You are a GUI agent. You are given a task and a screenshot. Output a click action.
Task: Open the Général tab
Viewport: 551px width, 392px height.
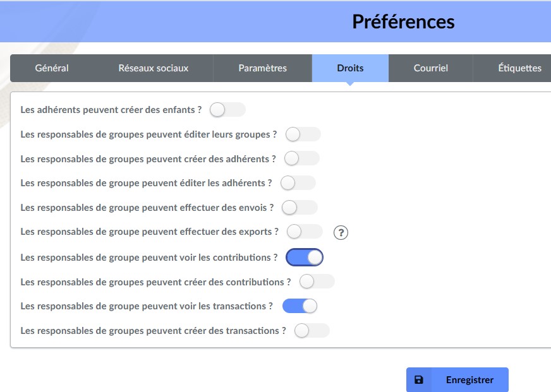tap(52, 68)
